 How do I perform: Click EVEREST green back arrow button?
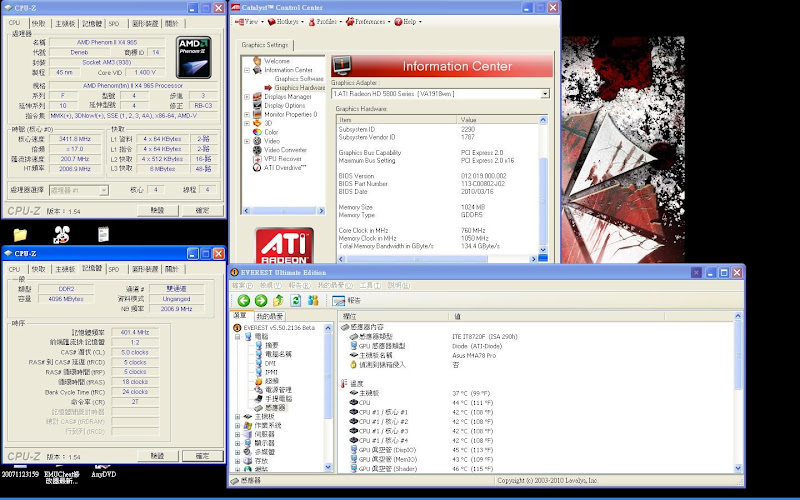click(x=245, y=300)
